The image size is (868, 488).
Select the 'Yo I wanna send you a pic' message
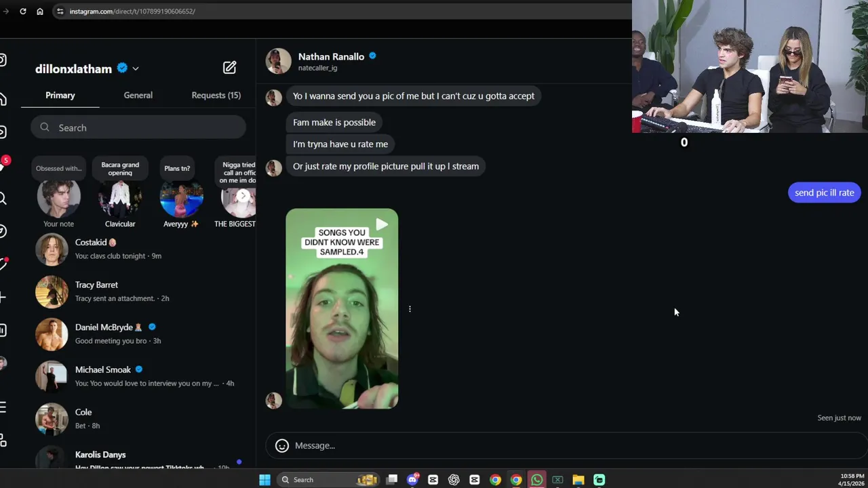tap(414, 96)
